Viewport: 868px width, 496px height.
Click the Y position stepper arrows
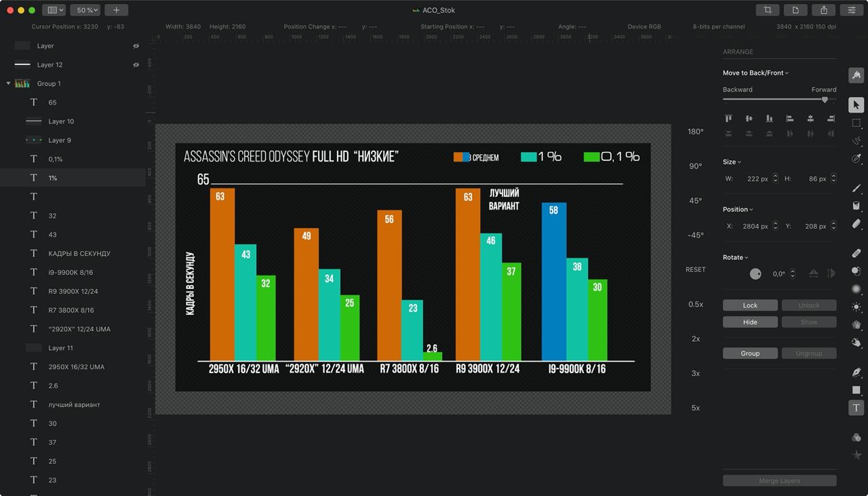833,226
